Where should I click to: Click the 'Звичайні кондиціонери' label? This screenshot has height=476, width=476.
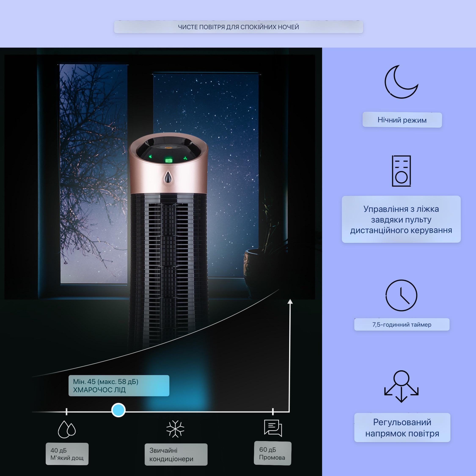[176, 454]
